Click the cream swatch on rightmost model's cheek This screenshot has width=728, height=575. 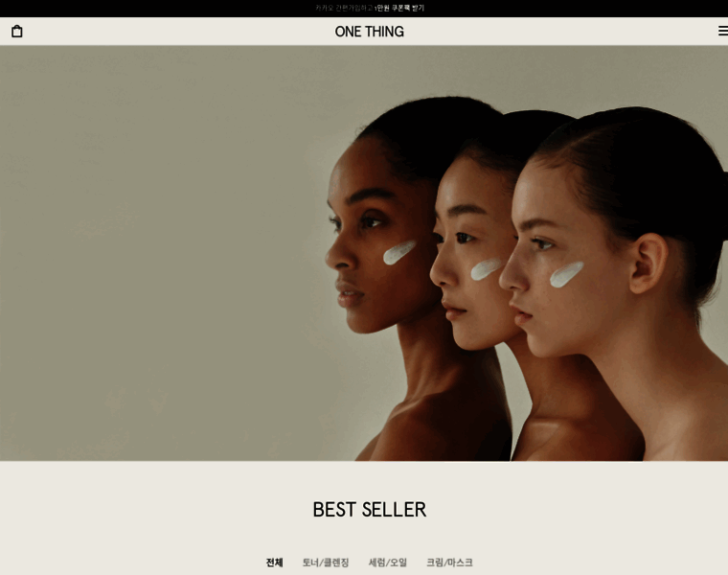[566, 274]
